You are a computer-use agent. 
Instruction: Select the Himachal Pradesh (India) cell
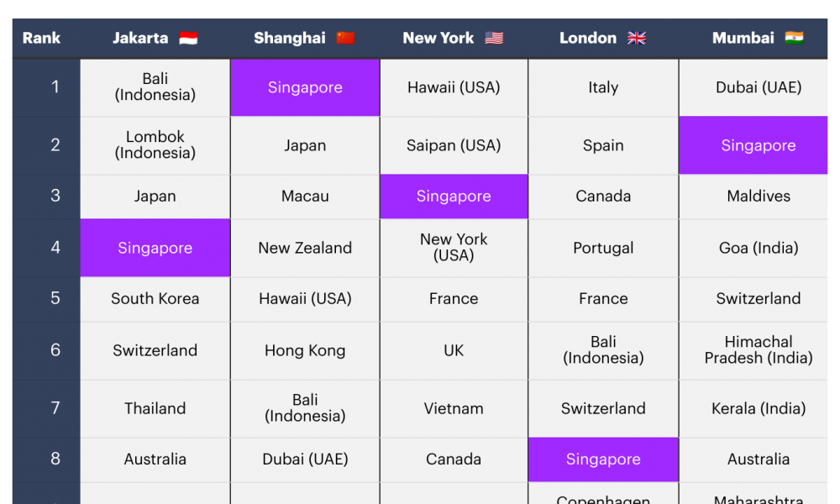pos(759,350)
